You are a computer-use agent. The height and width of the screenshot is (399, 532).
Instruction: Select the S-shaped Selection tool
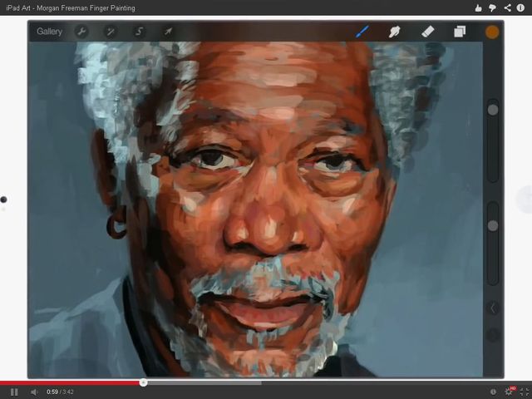139,32
